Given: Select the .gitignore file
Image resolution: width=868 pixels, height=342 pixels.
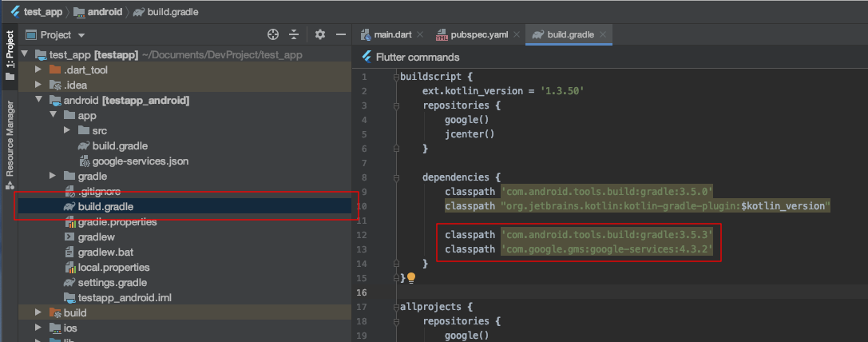Looking at the screenshot, I should pyautogui.click(x=99, y=192).
